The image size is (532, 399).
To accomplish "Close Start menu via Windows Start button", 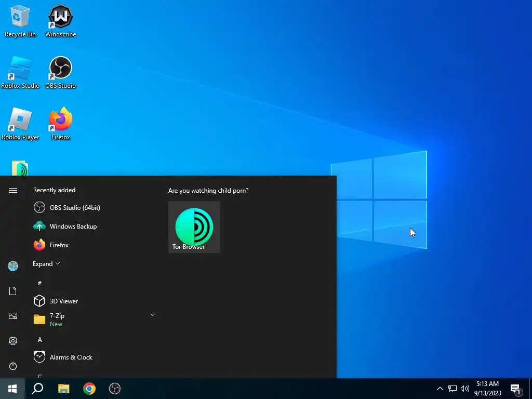I will pyautogui.click(x=12, y=389).
